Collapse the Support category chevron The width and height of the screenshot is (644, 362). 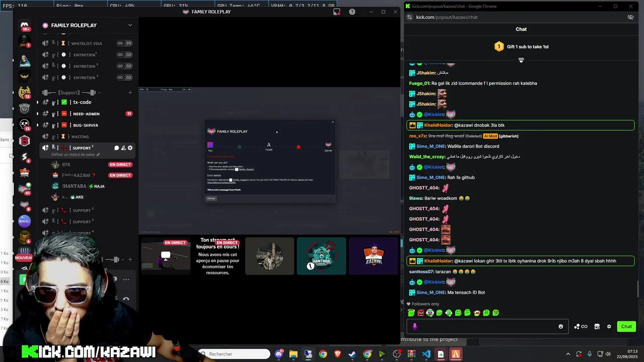pos(99,93)
